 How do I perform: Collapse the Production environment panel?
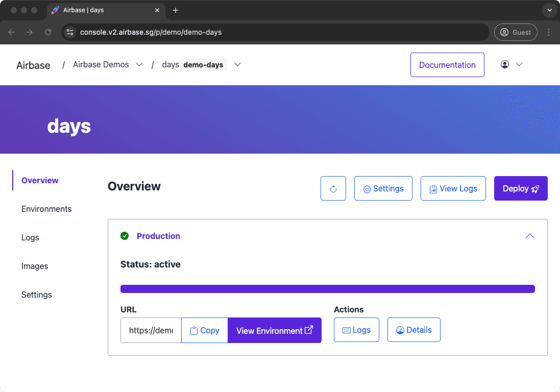tap(530, 236)
